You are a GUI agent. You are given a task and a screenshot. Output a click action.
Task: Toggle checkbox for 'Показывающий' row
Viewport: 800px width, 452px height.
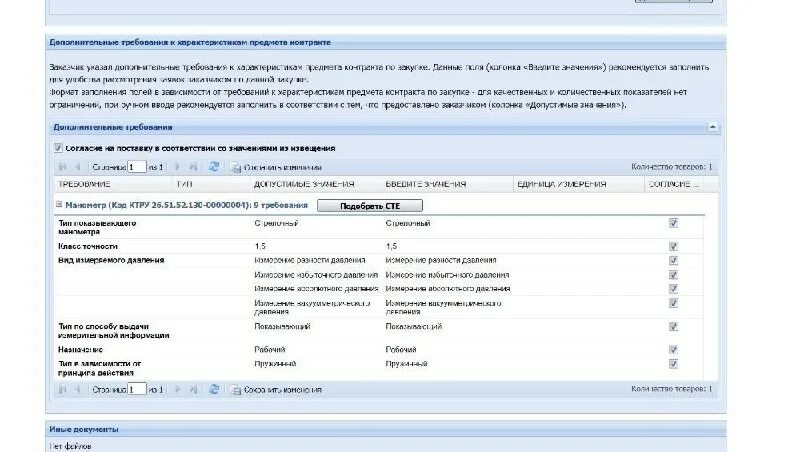coord(673,327)
